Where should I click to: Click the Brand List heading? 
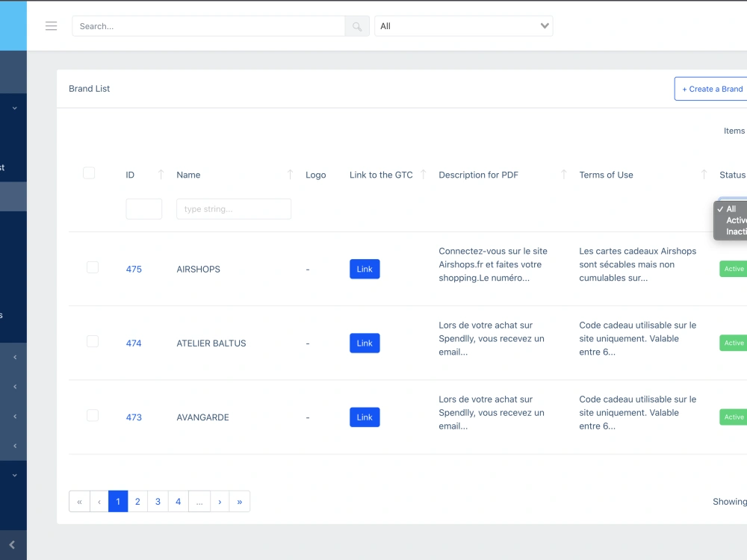click(x=89, y=89)
